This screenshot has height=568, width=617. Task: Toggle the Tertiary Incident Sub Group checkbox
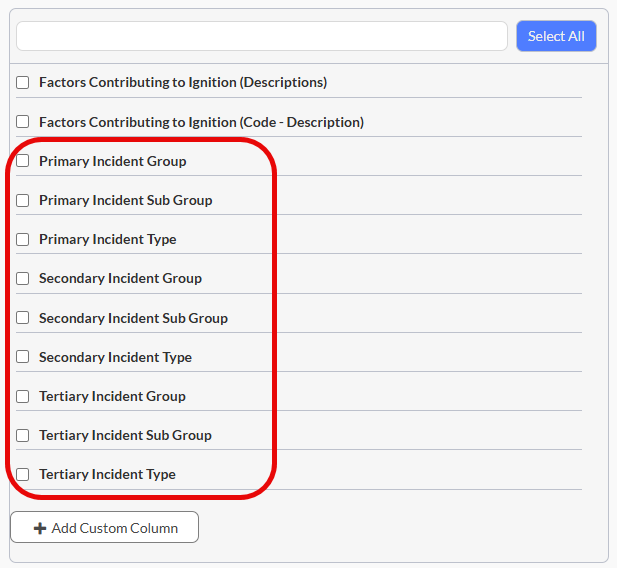tap(22, 435)
